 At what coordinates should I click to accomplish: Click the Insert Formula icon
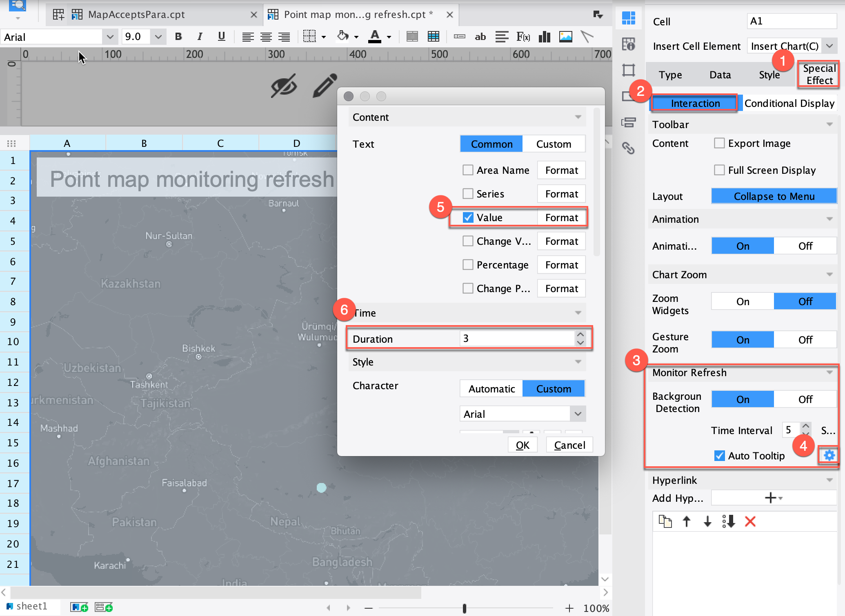[523, 37]
